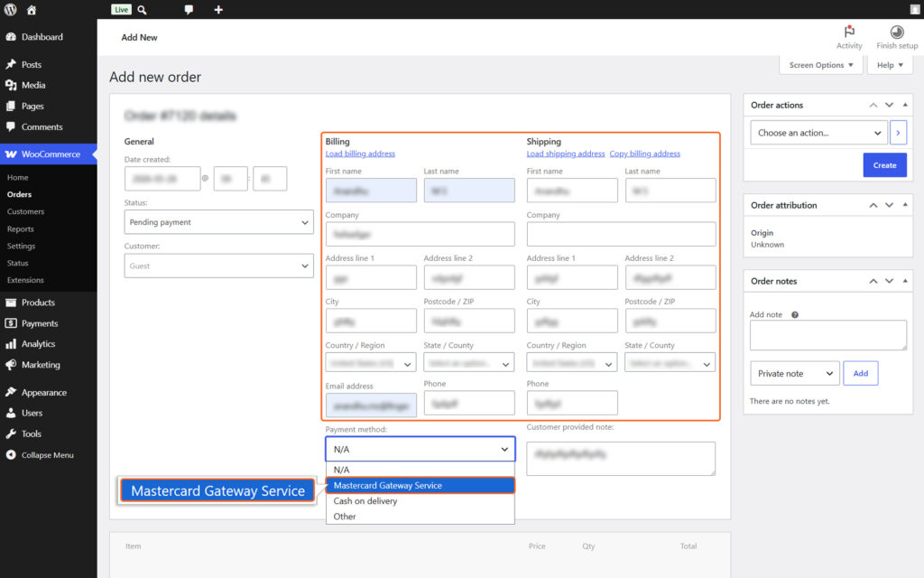The height and width of the screenshot is (578, 924).
Task: Click the search magnifier icon in admin bar
Action: click(142, 9)
